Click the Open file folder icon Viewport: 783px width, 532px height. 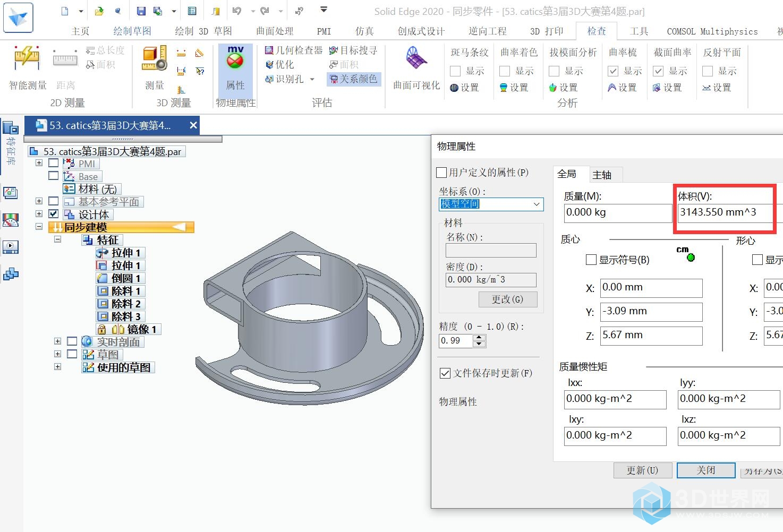pyautogui.click(x=99, y=11)
